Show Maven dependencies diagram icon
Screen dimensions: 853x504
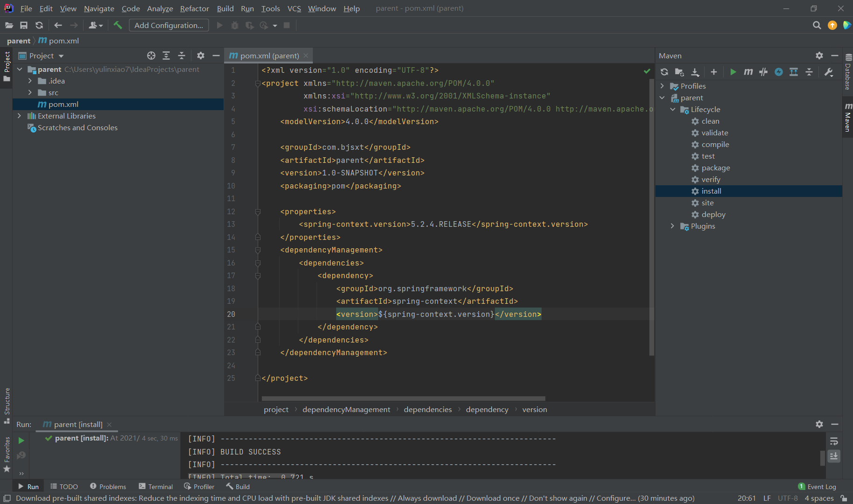pos(794,72)
